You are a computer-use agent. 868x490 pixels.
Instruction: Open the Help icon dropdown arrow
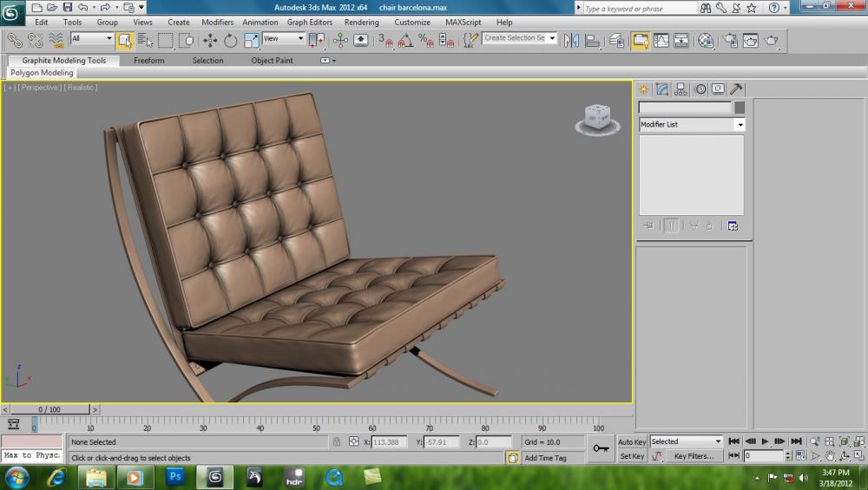point(786,8)
